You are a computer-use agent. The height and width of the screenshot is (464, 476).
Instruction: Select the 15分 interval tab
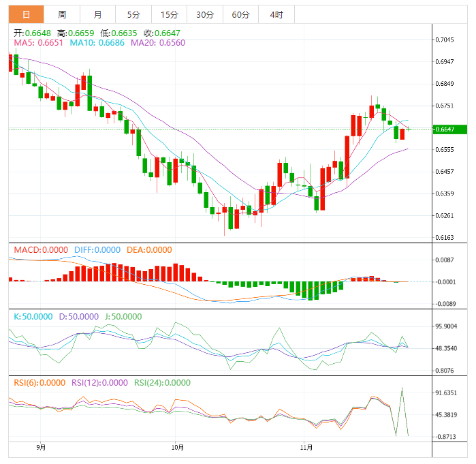[x=169, y=14]
